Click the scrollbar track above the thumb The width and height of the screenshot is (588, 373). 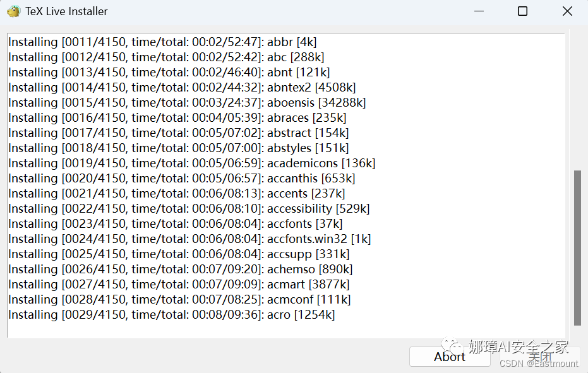tap(577, 101)
